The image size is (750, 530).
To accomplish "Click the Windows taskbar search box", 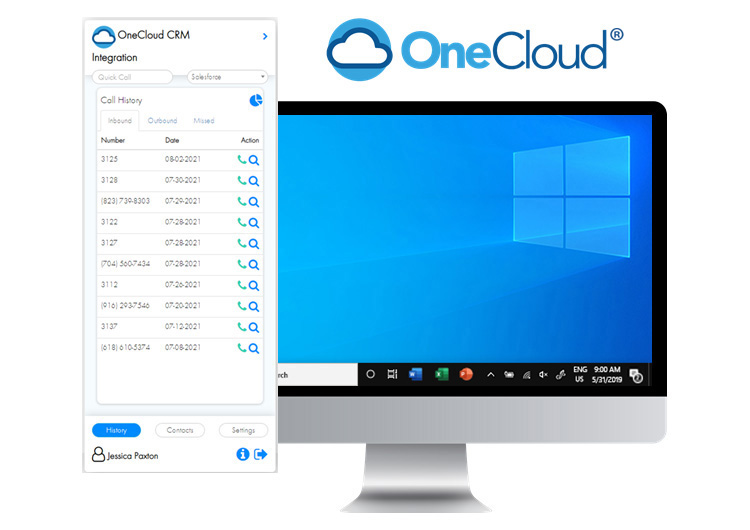I will (x=318, y=375).
